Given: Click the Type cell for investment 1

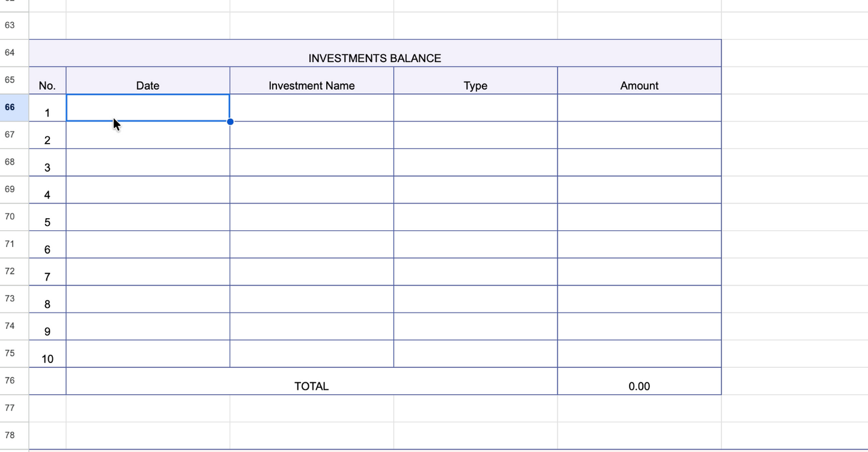Looking at the screenshot, I should coord(476,108).
